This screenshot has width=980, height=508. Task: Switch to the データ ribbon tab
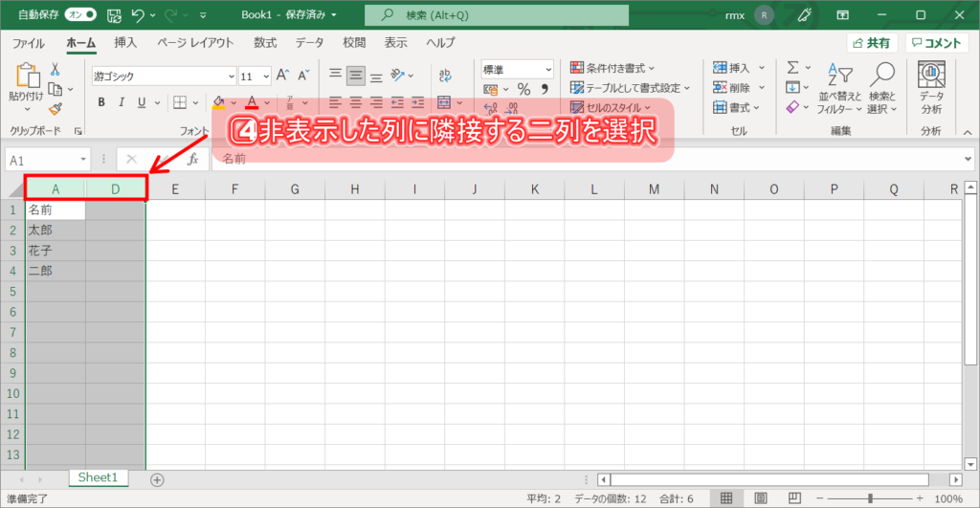click(x=309, y=43)
